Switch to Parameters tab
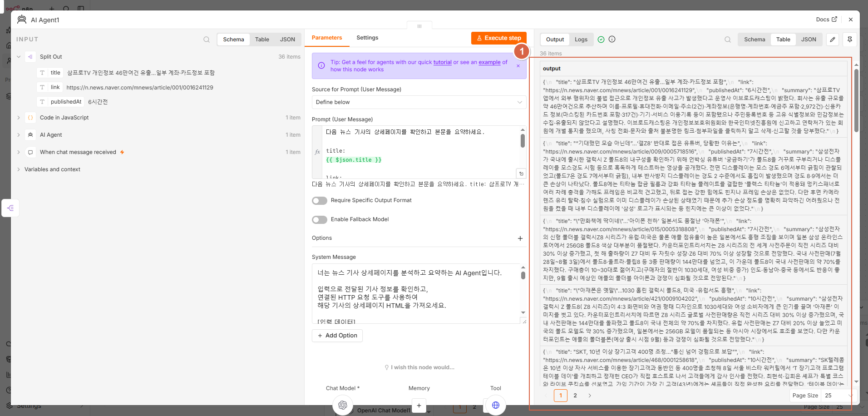The image size is (868, 416). click(x=327, y=38)
